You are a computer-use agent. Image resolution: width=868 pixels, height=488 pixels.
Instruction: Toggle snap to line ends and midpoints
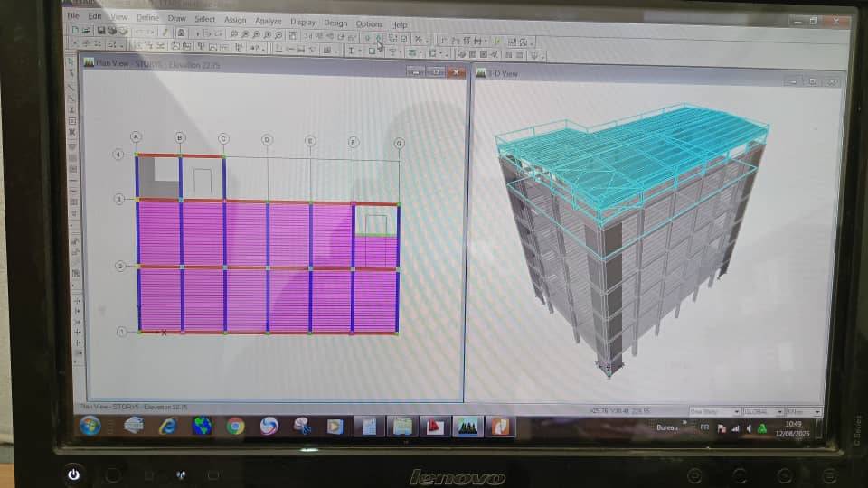click(77, 312)
